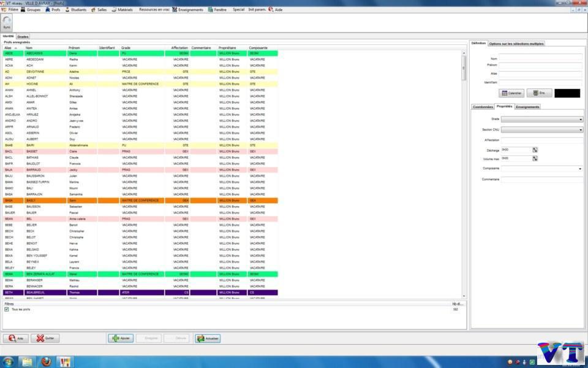Open the Salles menu
The width and height of the screenshot is (588, 368).
coord(99,10)
